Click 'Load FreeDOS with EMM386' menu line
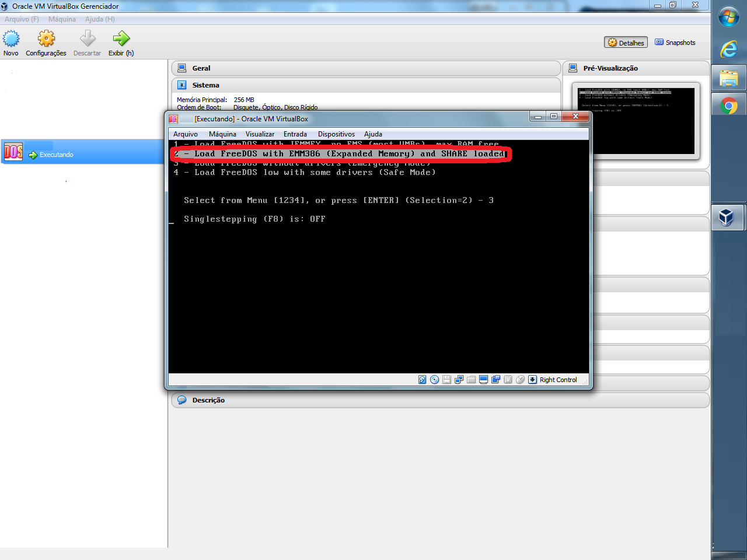This screenshot has height=560, width=747. click(340, 154)
